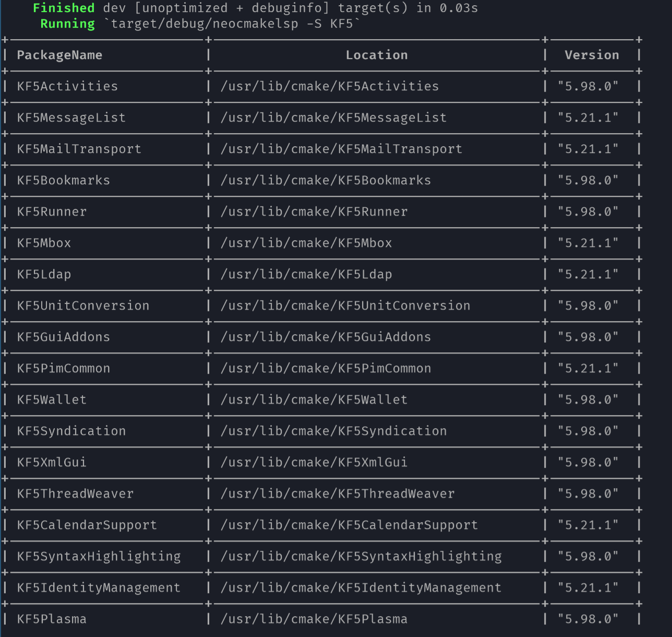The image size is (672, 637).
Task: Select the path /usr/lib/cmake/KF5ThreadWeaver
Action: point(338,494)
